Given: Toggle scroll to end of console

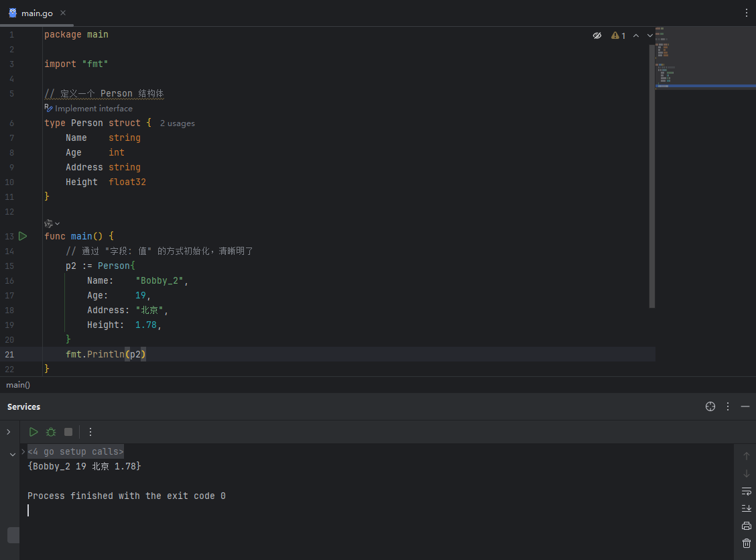Looking at the screenshot, I should point(746,508).
